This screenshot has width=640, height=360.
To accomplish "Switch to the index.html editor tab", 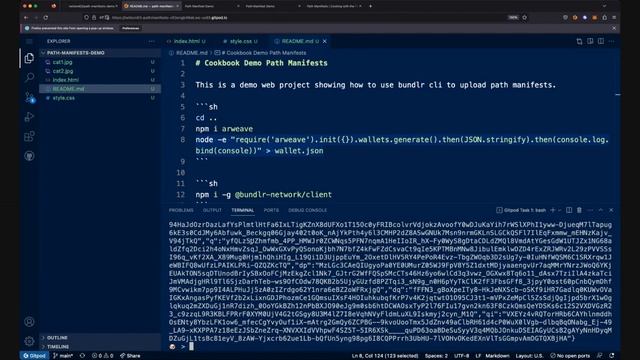I will tap(186, 41).
